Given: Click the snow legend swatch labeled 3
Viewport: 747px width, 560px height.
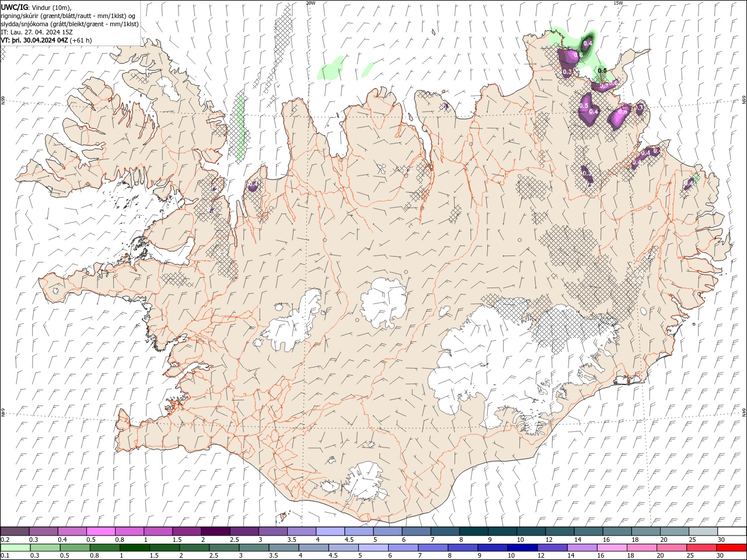Looking at the screenshot, I should [x=273, y=531].
